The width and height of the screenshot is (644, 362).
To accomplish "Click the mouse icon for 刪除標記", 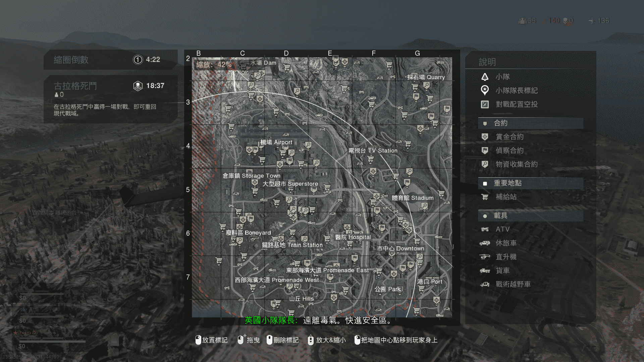I will point(269,340).
